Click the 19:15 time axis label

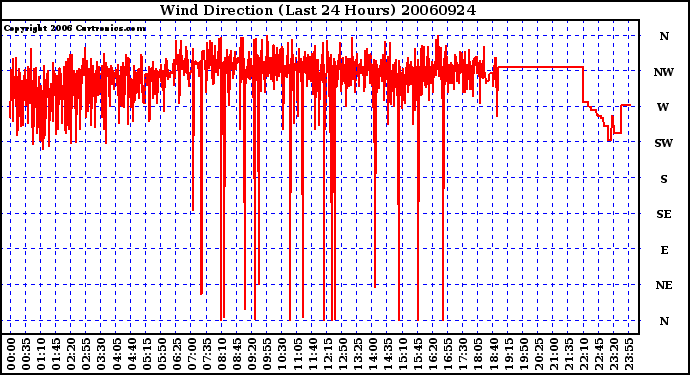pyautogui.click(x=509, y=354)
